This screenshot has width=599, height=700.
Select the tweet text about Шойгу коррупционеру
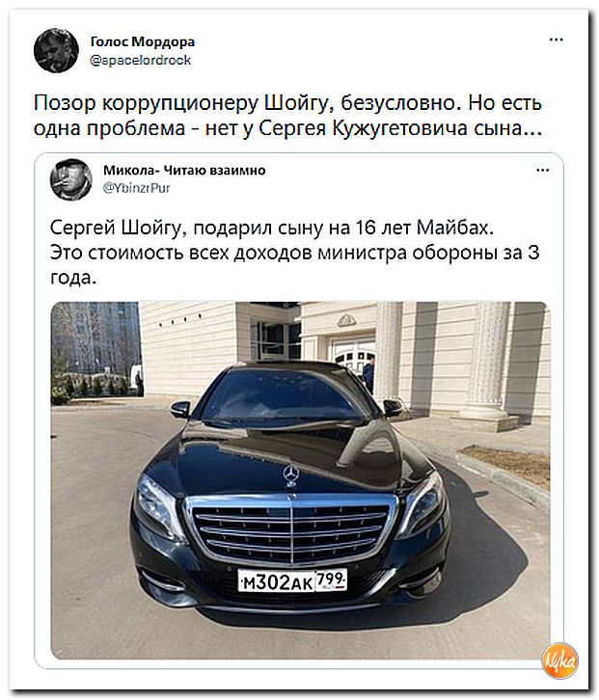(x=287, y=115)
